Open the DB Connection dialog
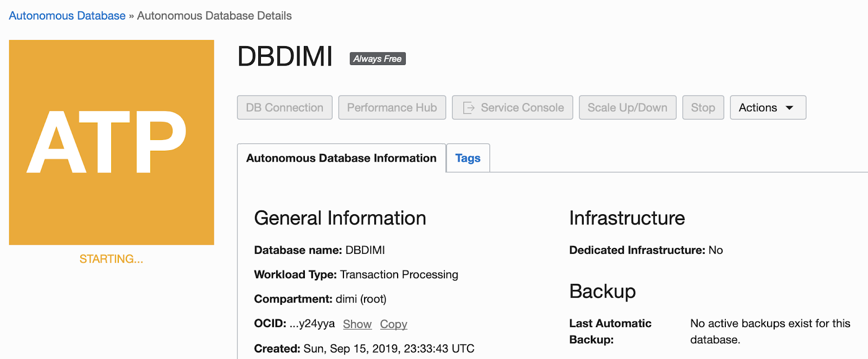Image resolution: width=868 pixels, height=359 pixels. (284, 107)
